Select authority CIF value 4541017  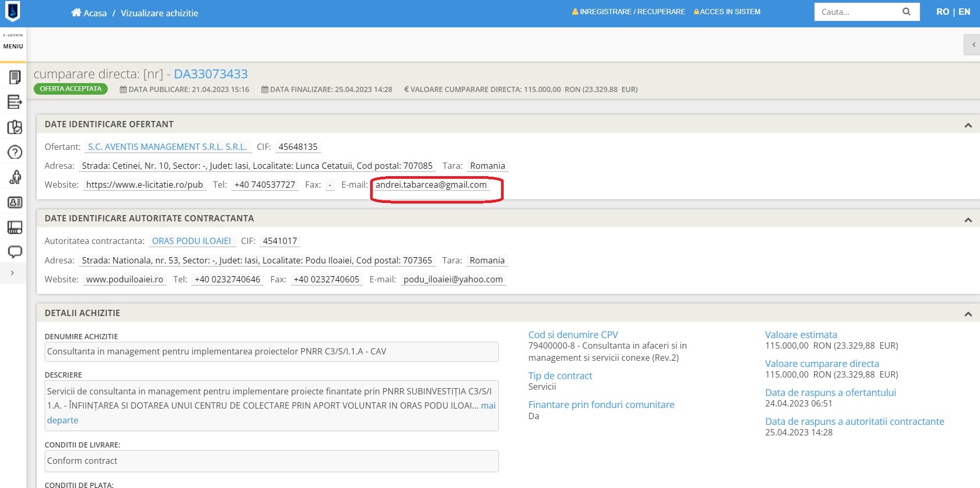[280, 241]
